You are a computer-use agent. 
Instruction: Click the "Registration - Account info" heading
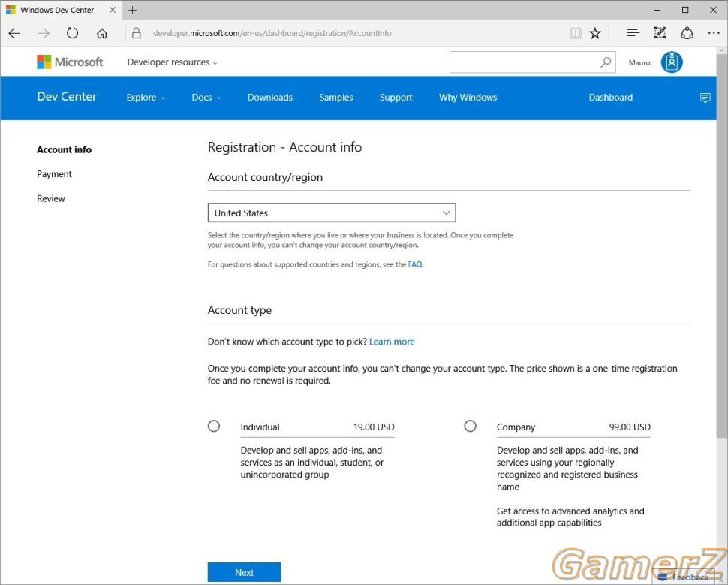click(x=284, y=147)
